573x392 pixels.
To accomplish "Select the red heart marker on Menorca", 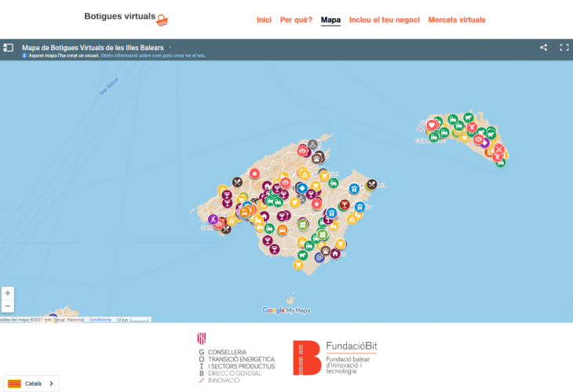I will (431, 125).
